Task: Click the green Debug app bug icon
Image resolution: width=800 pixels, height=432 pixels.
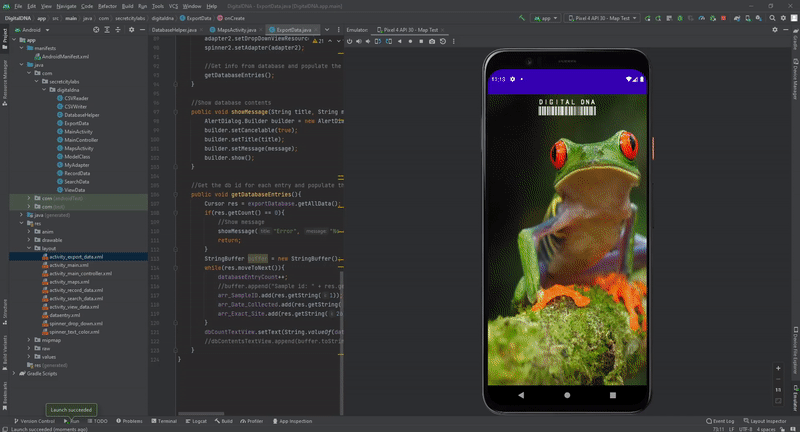Action: click(x=680, y=18)
